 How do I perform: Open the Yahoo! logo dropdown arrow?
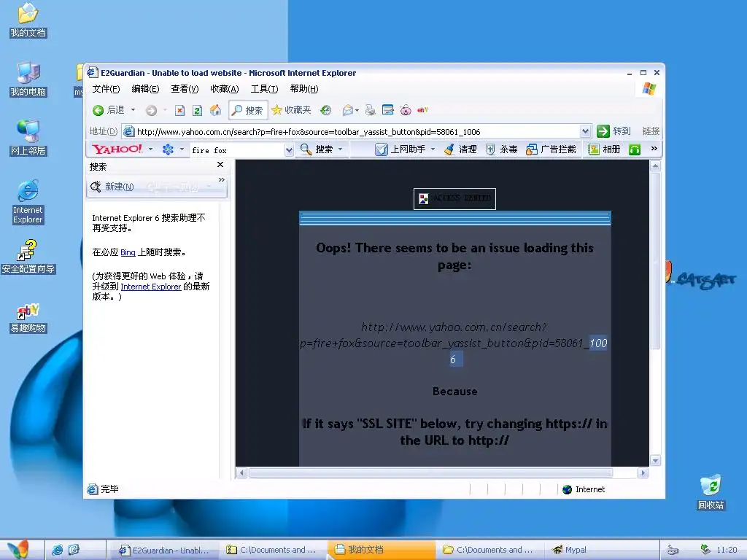point(150,149)
